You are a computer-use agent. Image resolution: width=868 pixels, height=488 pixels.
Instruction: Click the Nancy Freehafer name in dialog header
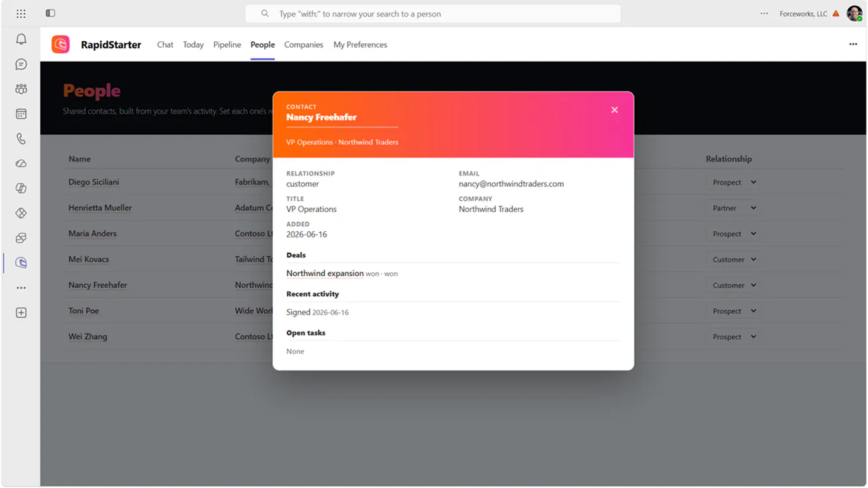(x=321, y=117)
